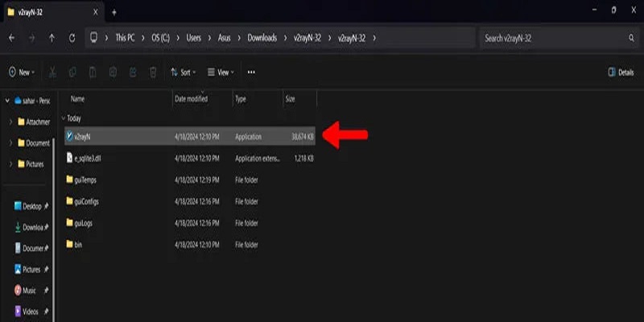Open Videos in quick access
The width and height of the screenshot is (644, 322).
[x=27, y=312]
